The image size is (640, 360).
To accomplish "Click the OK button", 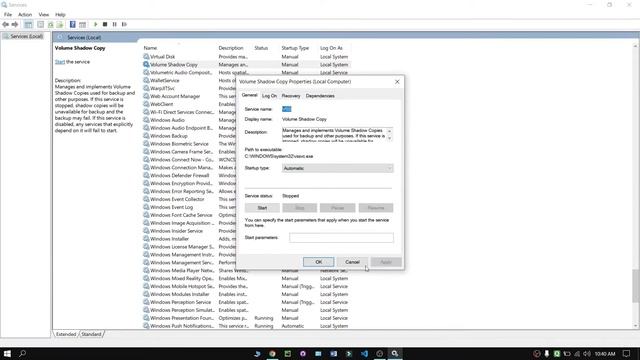I will click(318, 262).
